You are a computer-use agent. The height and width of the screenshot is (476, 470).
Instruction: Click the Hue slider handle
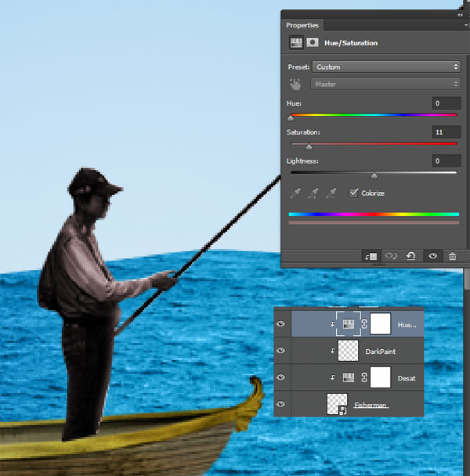click(x=291, y=118)
